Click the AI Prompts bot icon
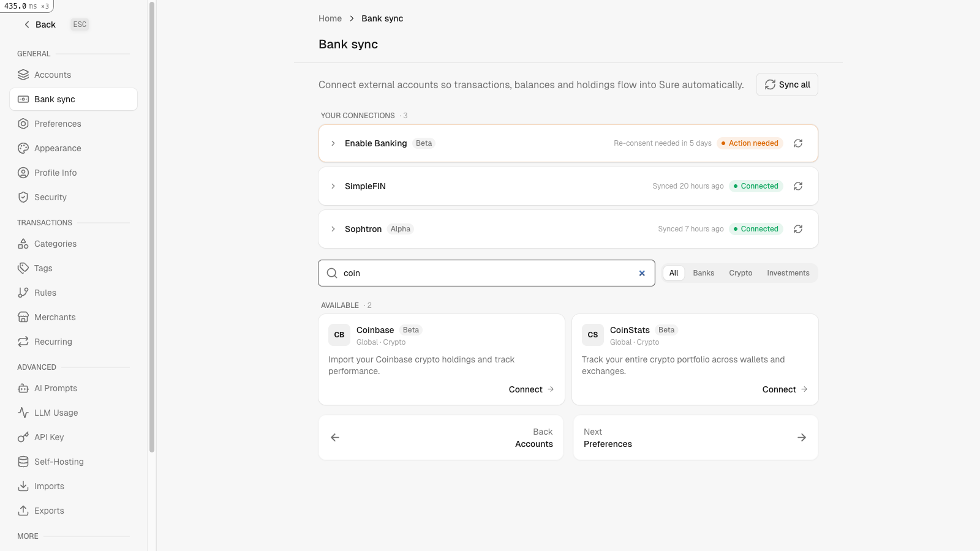The image size is (980, 551). pyautogui.click(x=23, y=388)
